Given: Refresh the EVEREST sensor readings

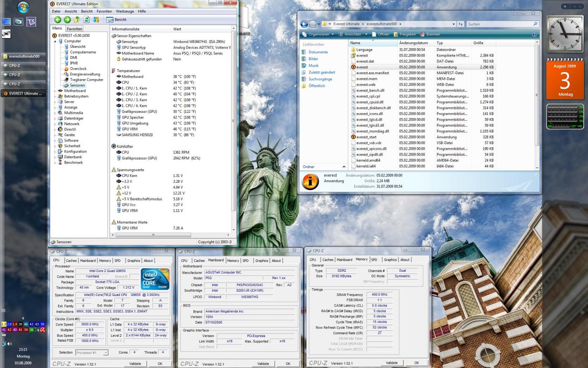Looking at the screenshot, I should tap(86, 20).
